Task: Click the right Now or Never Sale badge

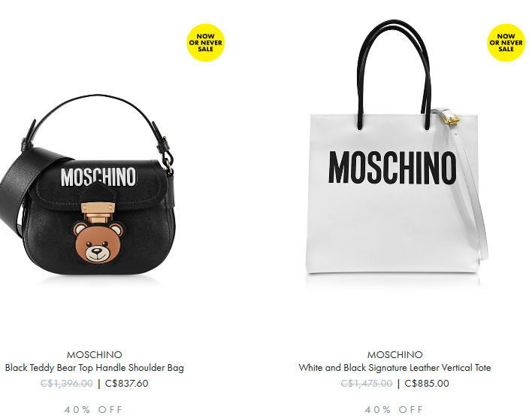Action: (506, 42)
